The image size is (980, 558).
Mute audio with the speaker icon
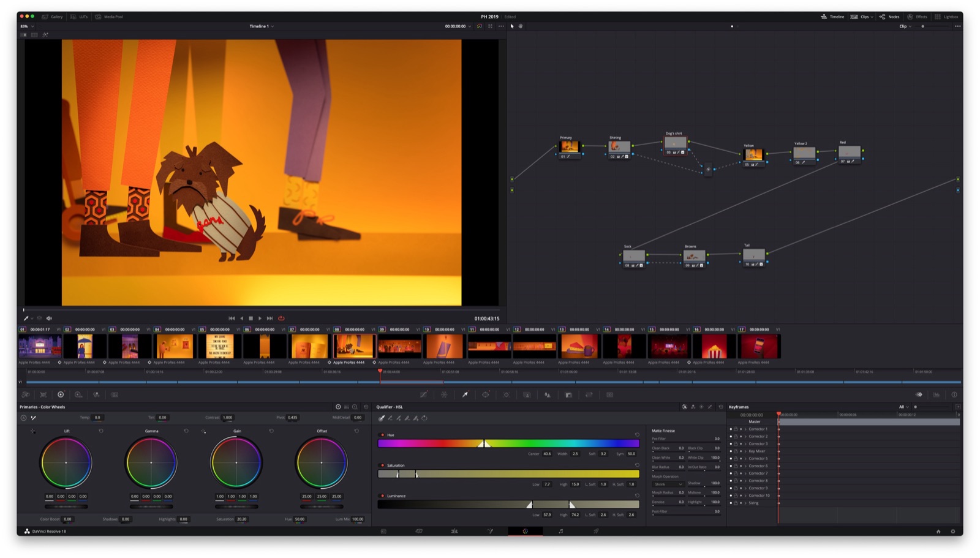pos(49,319)
